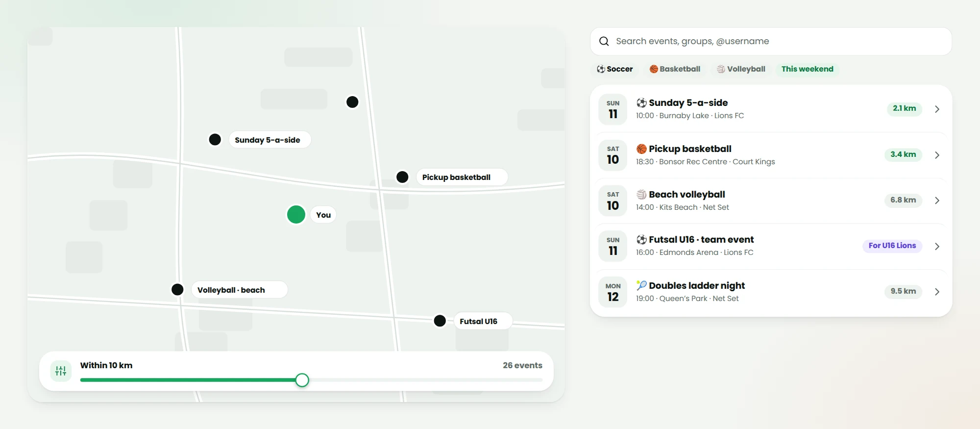The width and height of the screenshot is (980, 429).
Task: Click the MON 12 date tile
Action: [613, 292]
